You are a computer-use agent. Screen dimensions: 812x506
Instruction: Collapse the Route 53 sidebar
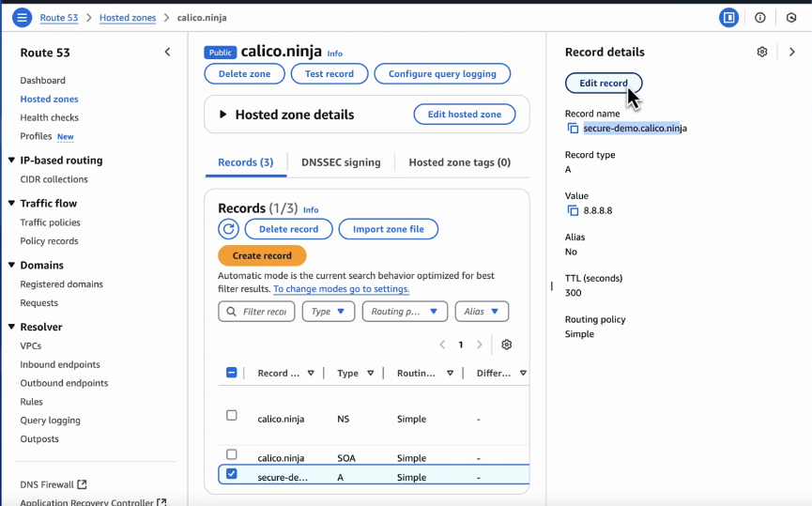[x=167, y=53]
